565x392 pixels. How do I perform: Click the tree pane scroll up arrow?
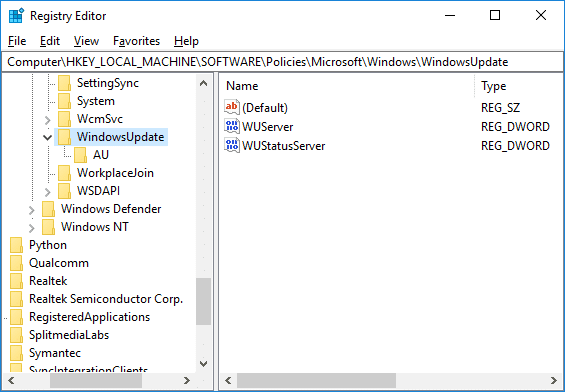coord(204,83)
